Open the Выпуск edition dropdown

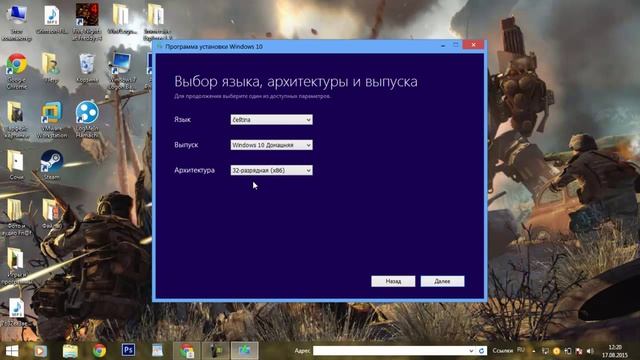tap(271, 145)
